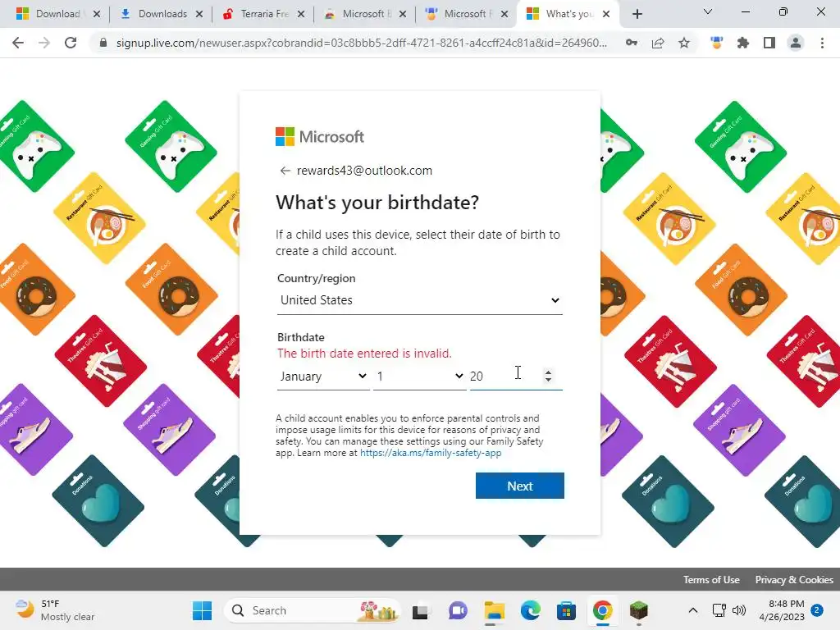Click the Next button
The width and height of the screenshot is (840, 630).
[x=519, y=486]
